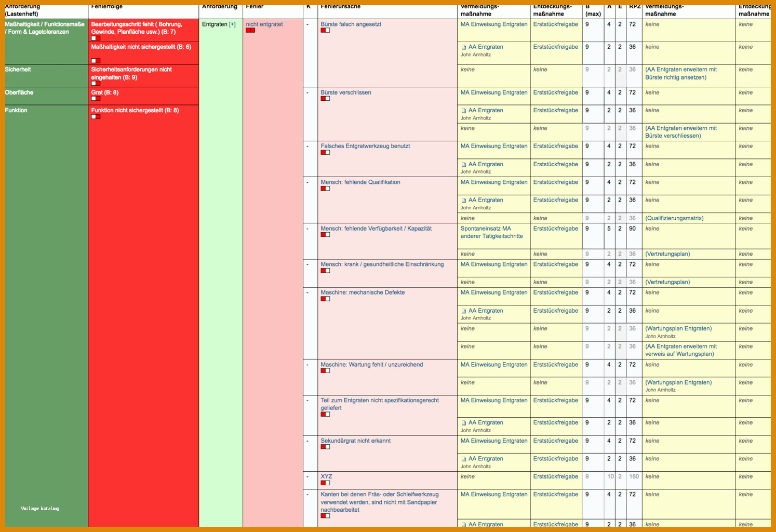Open Spontaneinsatz MA anderer Tätigkeitschritte measure
The image size is (776, 532).
click(492, 232)
